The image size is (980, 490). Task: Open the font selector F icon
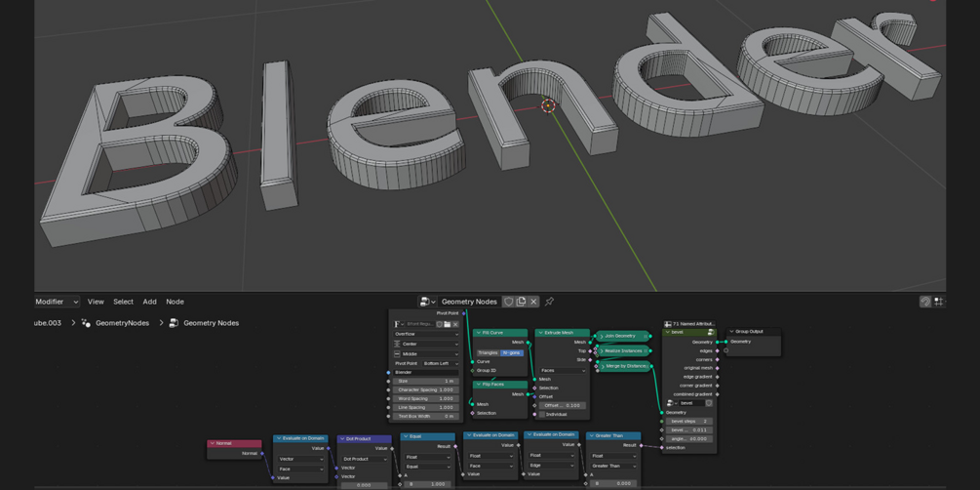399,324
